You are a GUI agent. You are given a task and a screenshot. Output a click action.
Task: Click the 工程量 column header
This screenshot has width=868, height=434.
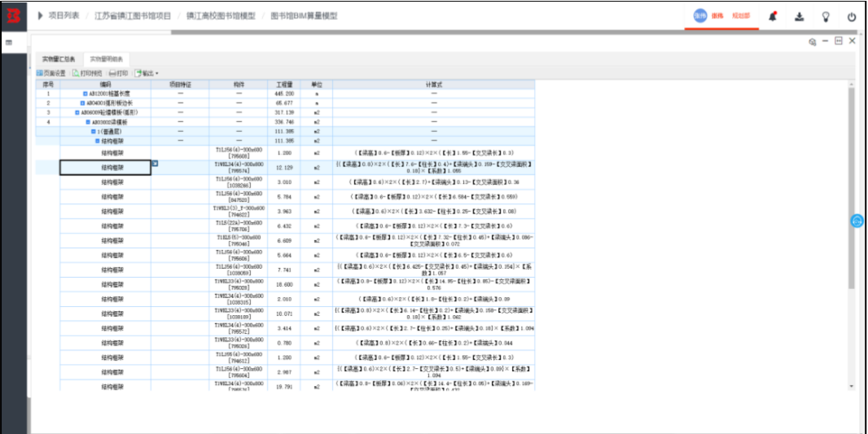(284, 85)
